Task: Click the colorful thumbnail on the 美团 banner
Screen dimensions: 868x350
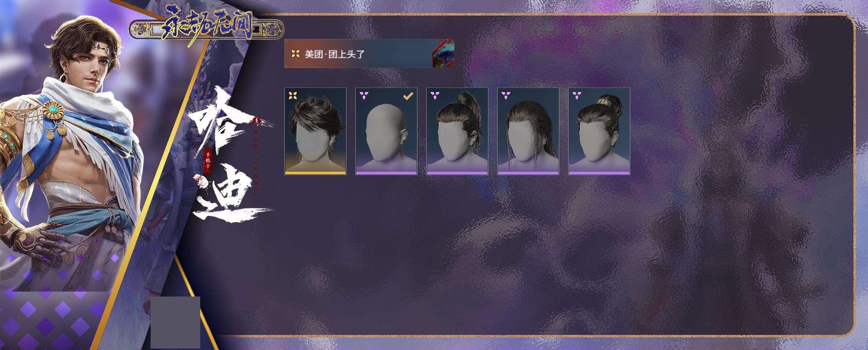Action: [442, 54]
